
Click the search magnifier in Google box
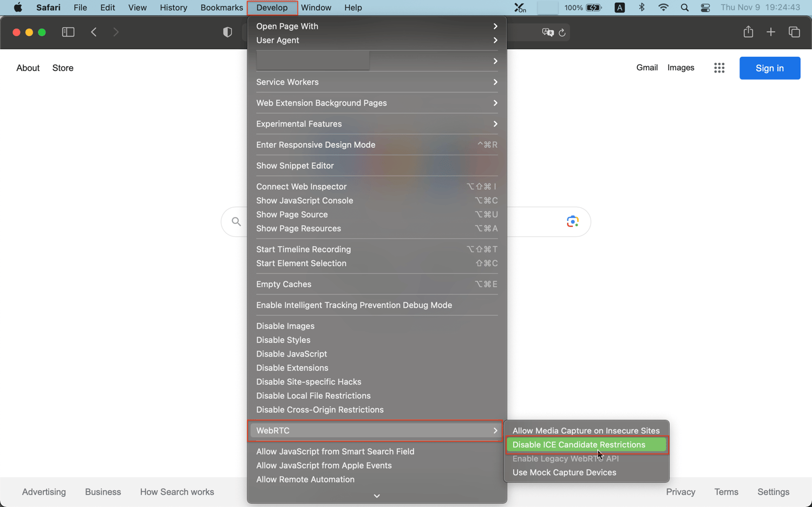click(x=236, y=221)
